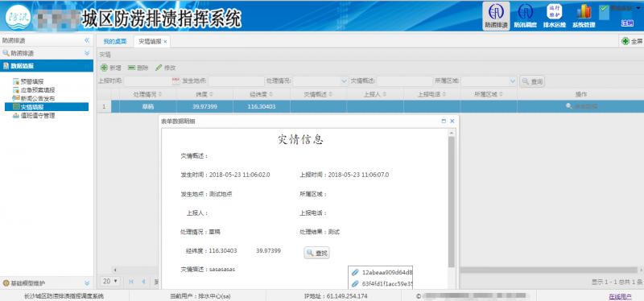Click the 删除 delete toolbar icon

(131, 68)
